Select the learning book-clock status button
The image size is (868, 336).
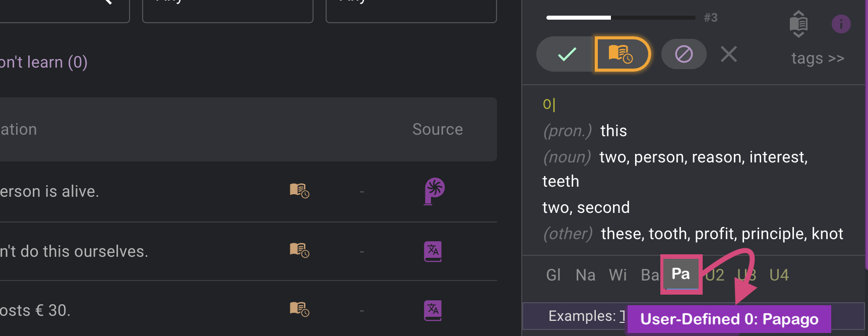pyautogui.click(x=622, y=54)
